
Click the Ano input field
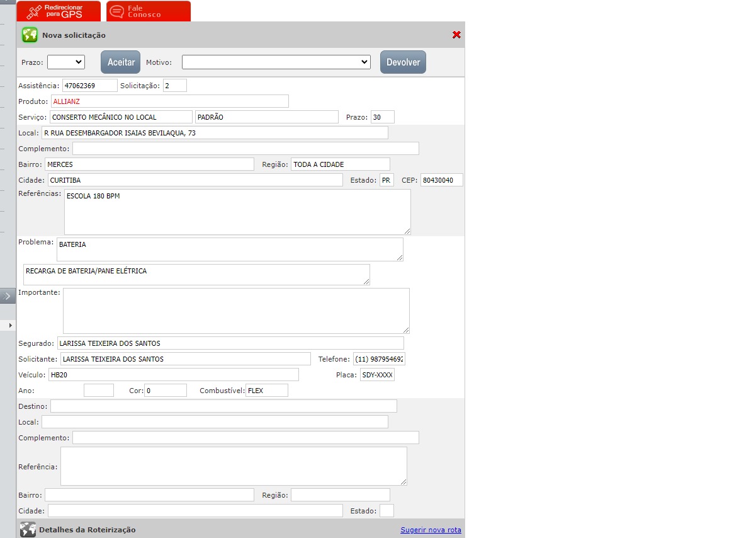[x=99, y=390]
